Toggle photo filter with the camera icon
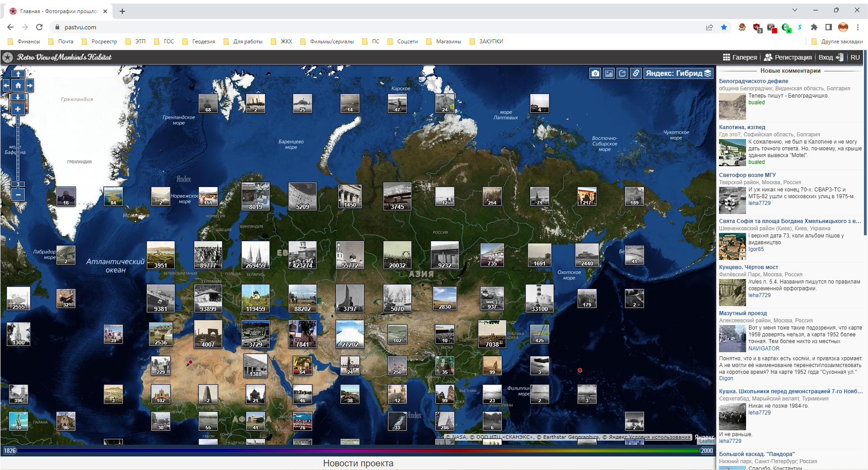This screenshot has height=470, width=868. click(x=595, y=73)
